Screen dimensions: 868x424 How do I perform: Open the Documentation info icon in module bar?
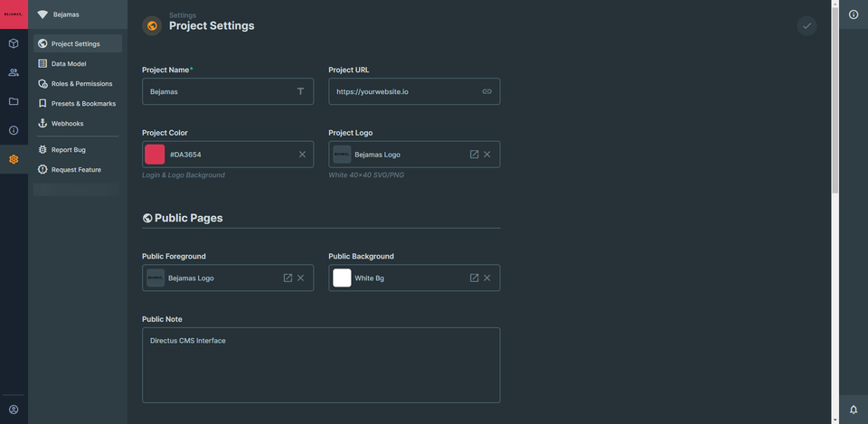[x=14, y=130]
